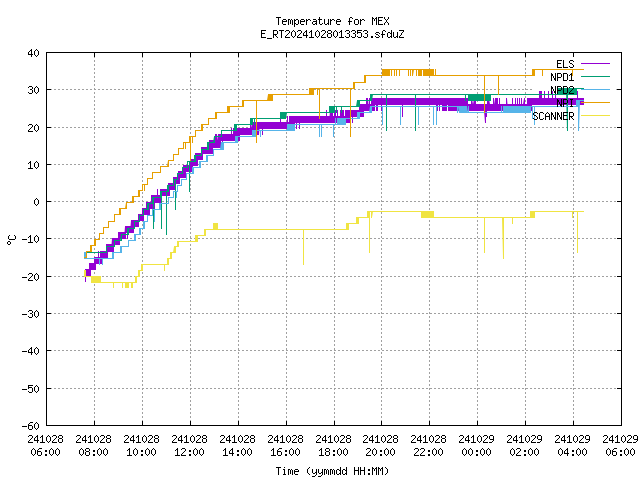The image size is (640, 480).
Task: Click the x-axis label 241028 08:00
Action: click(93, 445)
